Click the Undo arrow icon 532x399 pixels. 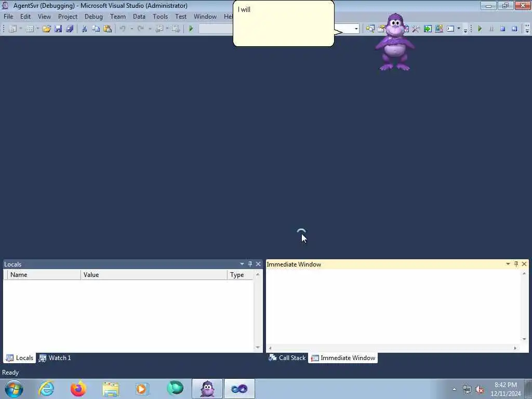click(x=123, y=29)
